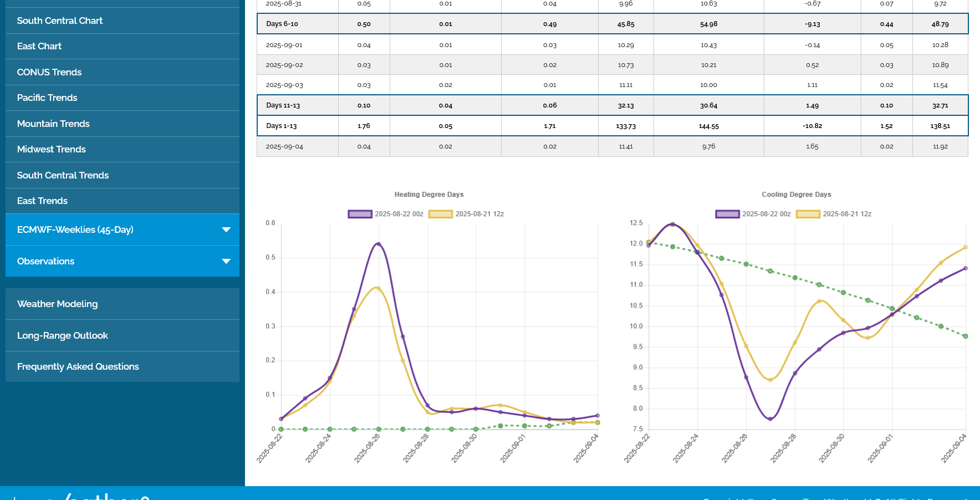This screenshot has height=500, width=980.
Task: Toggle yellow 2025-08-21 12z Cooling Degree Days legend swatch
Action: [808, 214]
